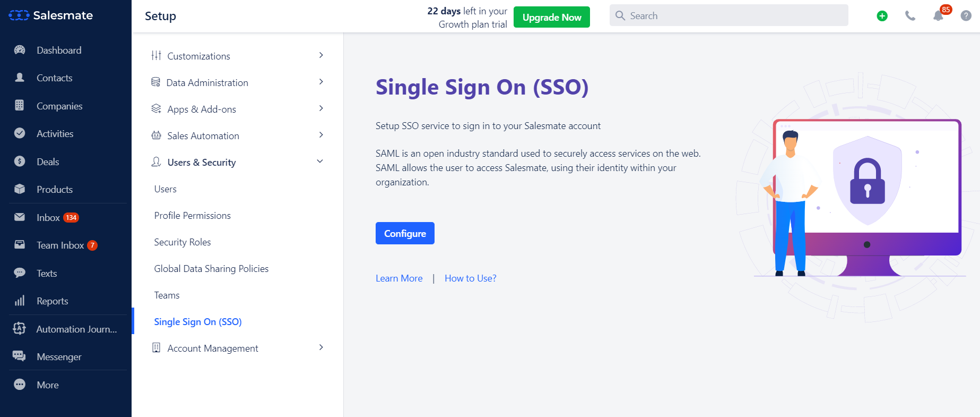
Task: Open the Products box icon
Action: click(20, 189)
